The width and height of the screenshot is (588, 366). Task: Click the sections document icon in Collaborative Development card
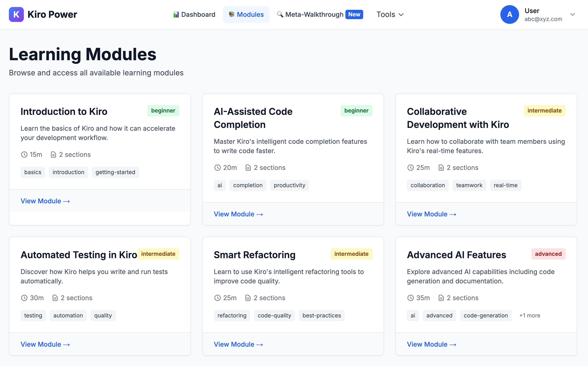click(x=441, y=168)
